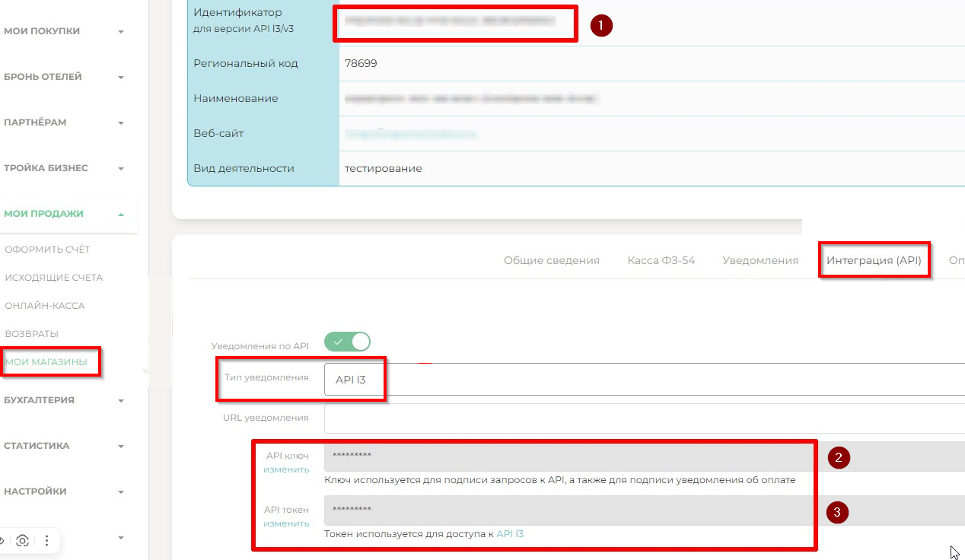
Task: Toggle the Уведомления по API switch
Action: coord(347,342)
